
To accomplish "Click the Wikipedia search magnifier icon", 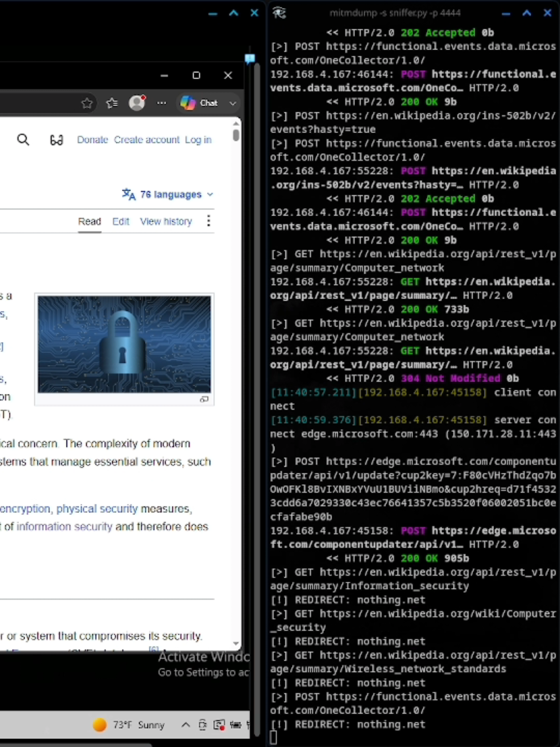I will pos(23,140).
